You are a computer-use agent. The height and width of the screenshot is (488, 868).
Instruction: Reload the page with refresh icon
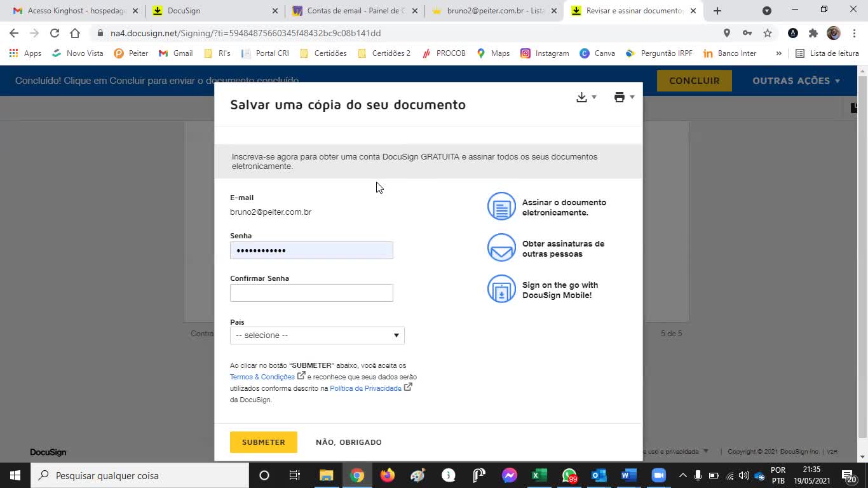coord(55,33)
